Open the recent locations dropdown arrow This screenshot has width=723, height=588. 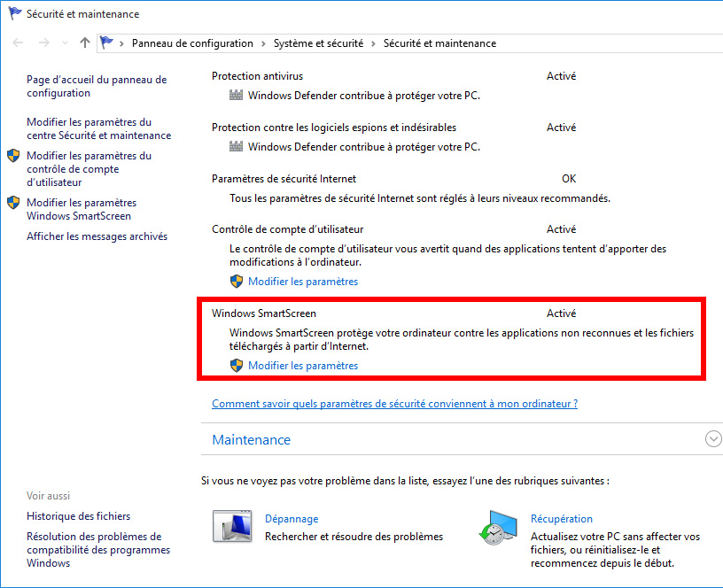pos(65,43)
